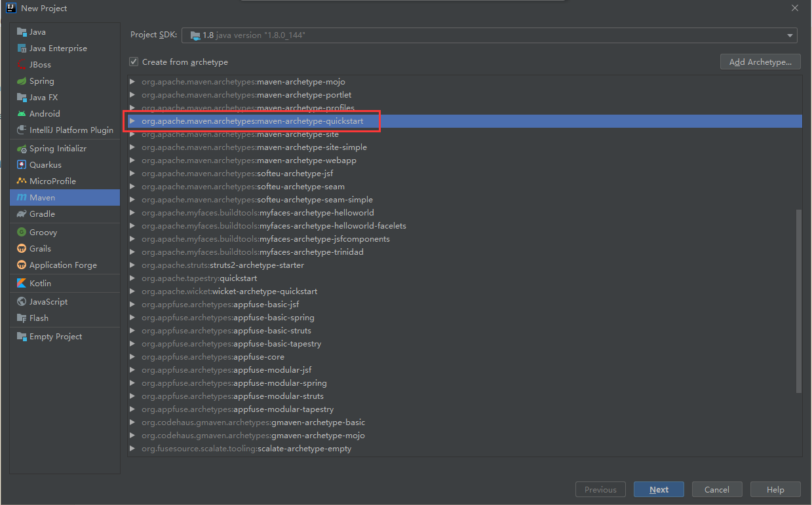Select maven-archetype-site-simple row
The image size is (812, 505).
click(x=465, y=147)
